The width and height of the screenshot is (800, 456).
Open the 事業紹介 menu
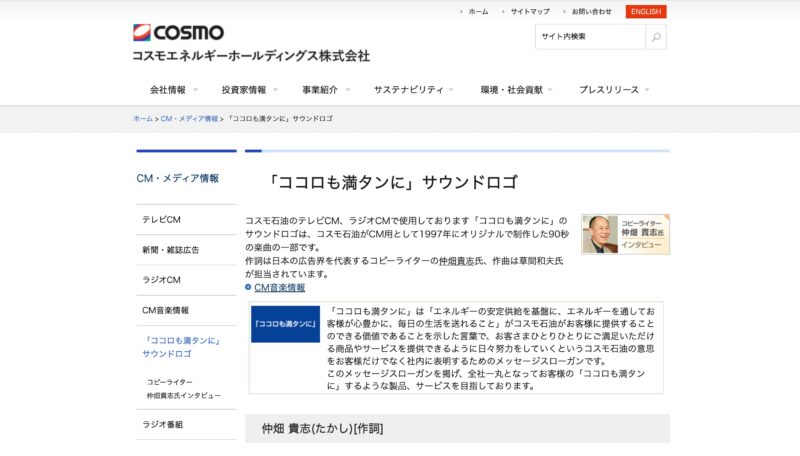320,90
